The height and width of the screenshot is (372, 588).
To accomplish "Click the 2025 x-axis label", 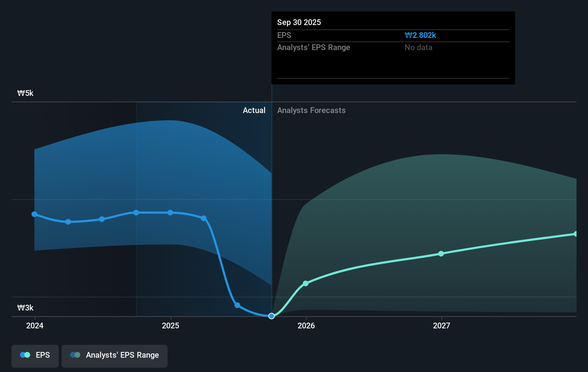I will coord(170,325).
